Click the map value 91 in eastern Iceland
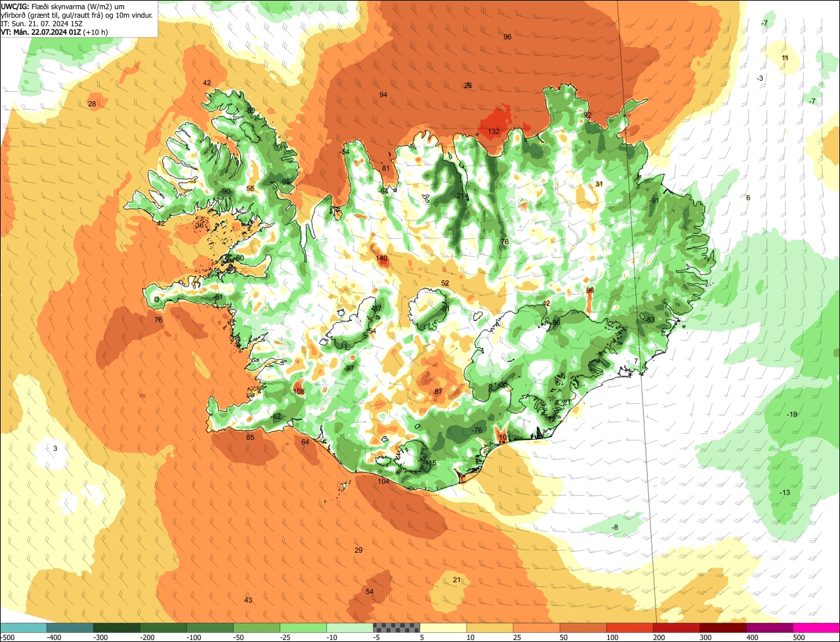 pos(654,200)
